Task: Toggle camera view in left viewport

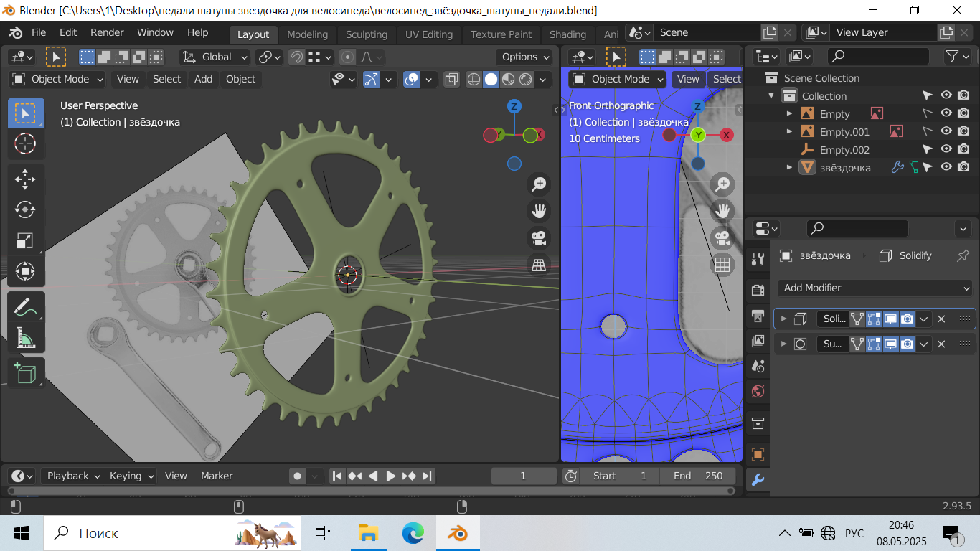Action: tap(538, 237)
